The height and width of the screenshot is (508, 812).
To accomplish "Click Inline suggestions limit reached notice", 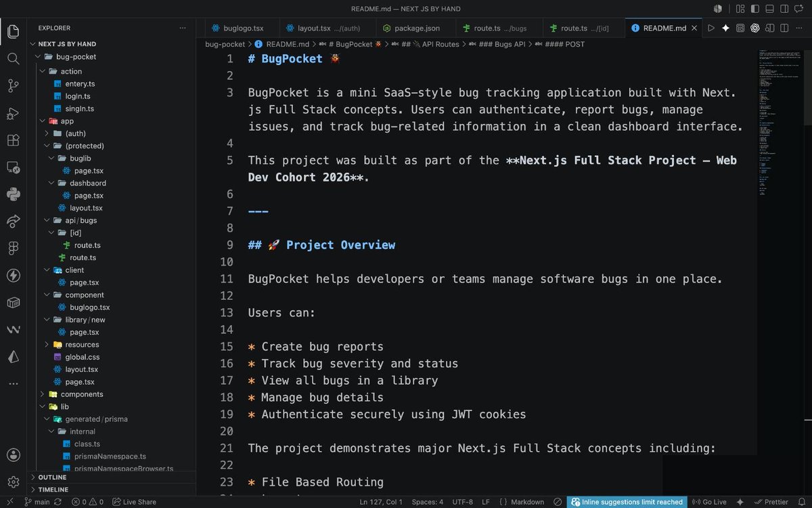I will tap(627, 502).
